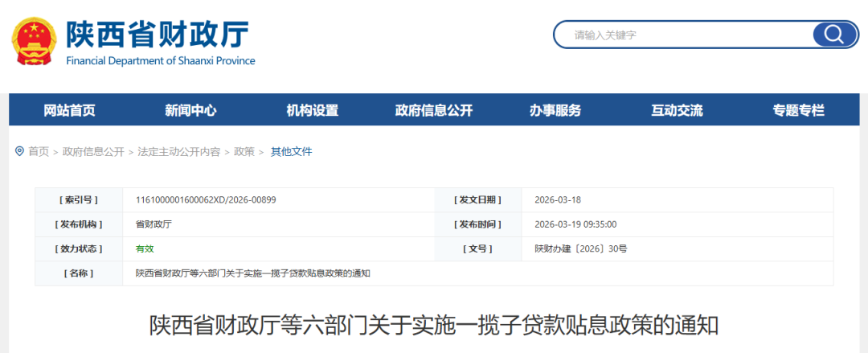Screen dimensions: 868x353
Task: Click the 省财政厅 issuing agency value
Action: click(154, 224)
